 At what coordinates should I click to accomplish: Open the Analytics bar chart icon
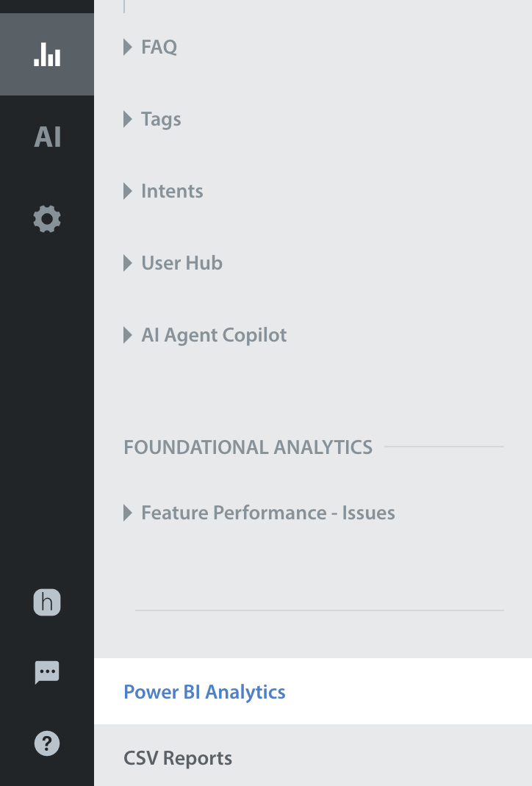(x=47, y=54)
